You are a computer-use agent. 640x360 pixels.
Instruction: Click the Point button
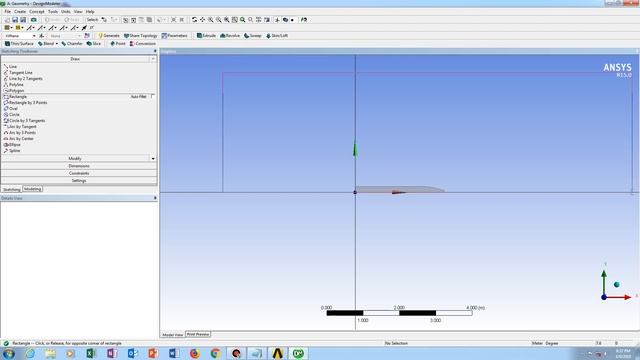point(118,43)
